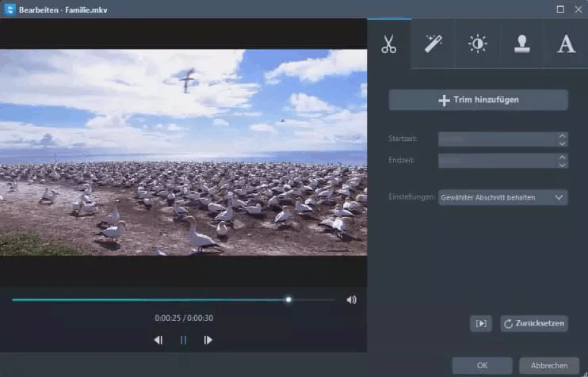588x377 pixels.
Task: Cancel with the Abbrechen button
Action: (x=549, y=365)
